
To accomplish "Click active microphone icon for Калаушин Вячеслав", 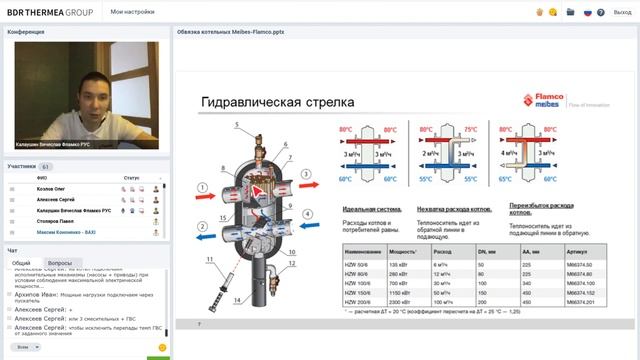I will click(123, 211).
